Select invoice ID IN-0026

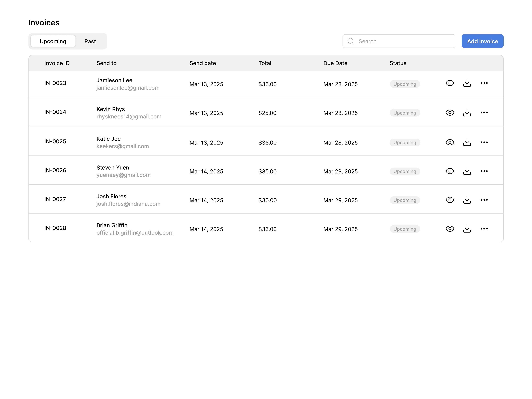point(55,170)
